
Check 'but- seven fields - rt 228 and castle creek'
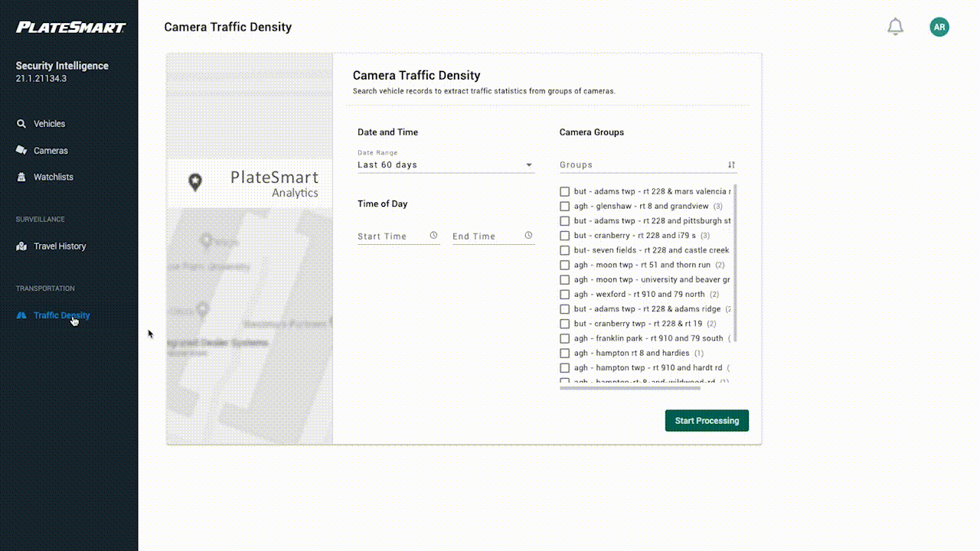click(x=564, y=250)
